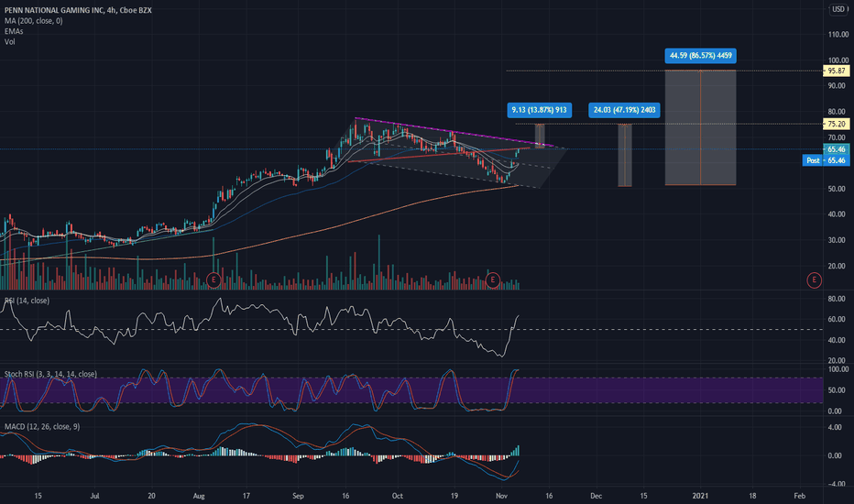Click the upcoming earnings E marker near February

click(x=814, y=280)
